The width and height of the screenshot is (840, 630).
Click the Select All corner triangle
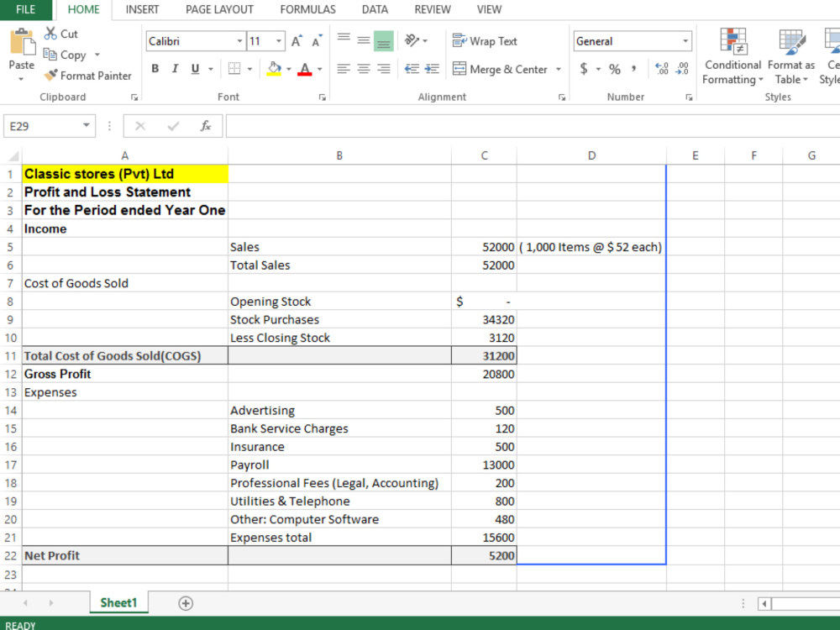coord(13,156)
